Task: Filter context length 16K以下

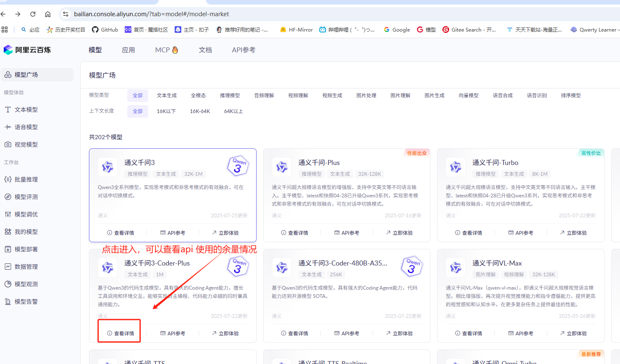Action: (x=166, y=111)
